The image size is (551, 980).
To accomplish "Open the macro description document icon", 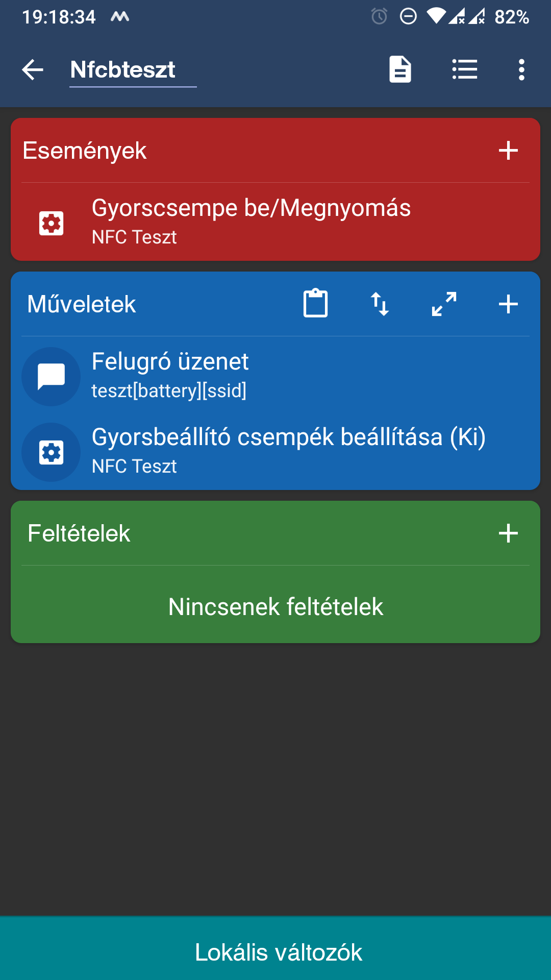I will [400, 69].
